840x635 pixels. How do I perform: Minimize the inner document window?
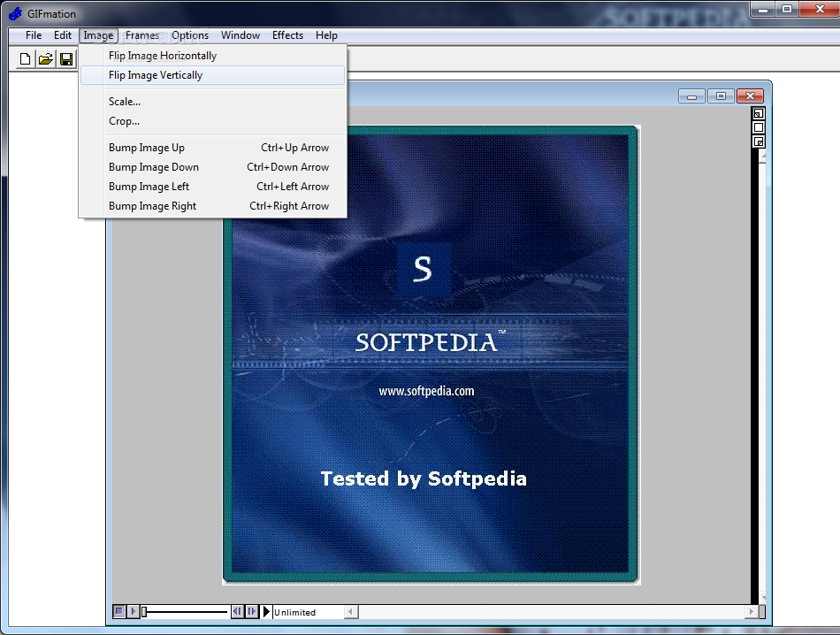coord(691,96)
